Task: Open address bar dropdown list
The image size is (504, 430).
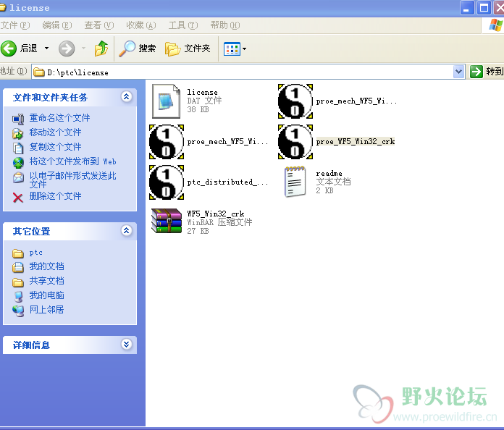Action: pyautogui.click(x=458, y=72)
